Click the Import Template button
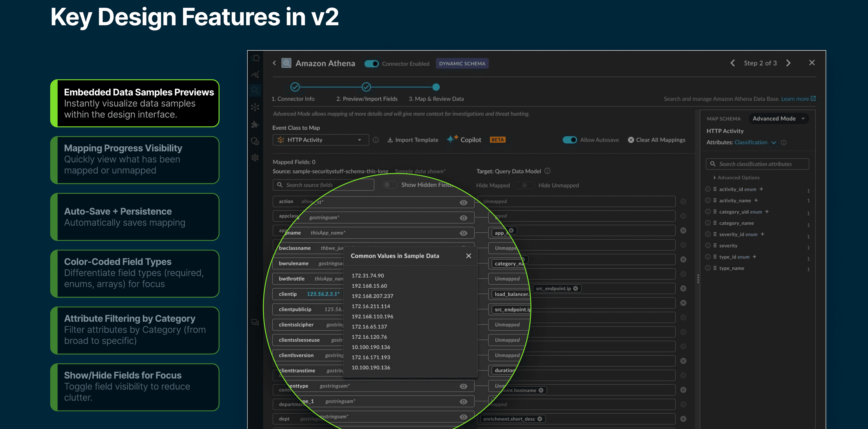Screen dimensions: 868x429 point(413,140)
